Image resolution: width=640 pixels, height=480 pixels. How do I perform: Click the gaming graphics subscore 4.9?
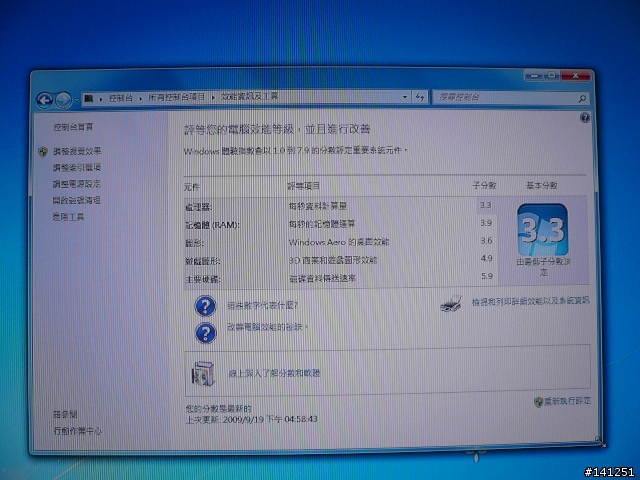[487, 258]
